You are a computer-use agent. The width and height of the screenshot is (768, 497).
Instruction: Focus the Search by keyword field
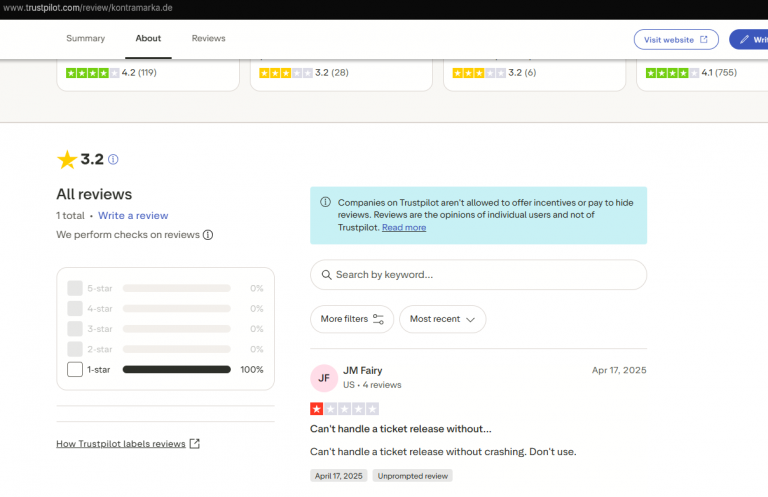point(478,275)
